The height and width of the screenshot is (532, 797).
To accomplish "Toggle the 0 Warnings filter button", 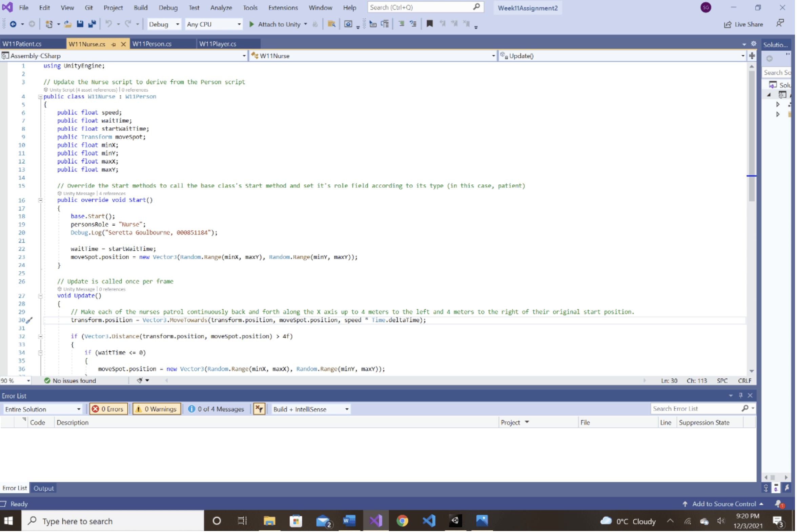I will point(157,410).
